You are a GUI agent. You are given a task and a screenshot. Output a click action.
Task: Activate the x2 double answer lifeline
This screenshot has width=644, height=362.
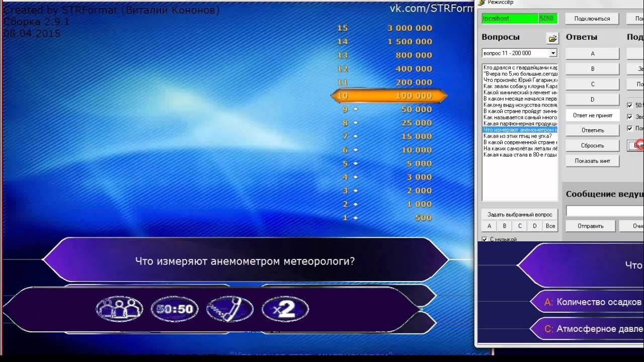(285, 309)
